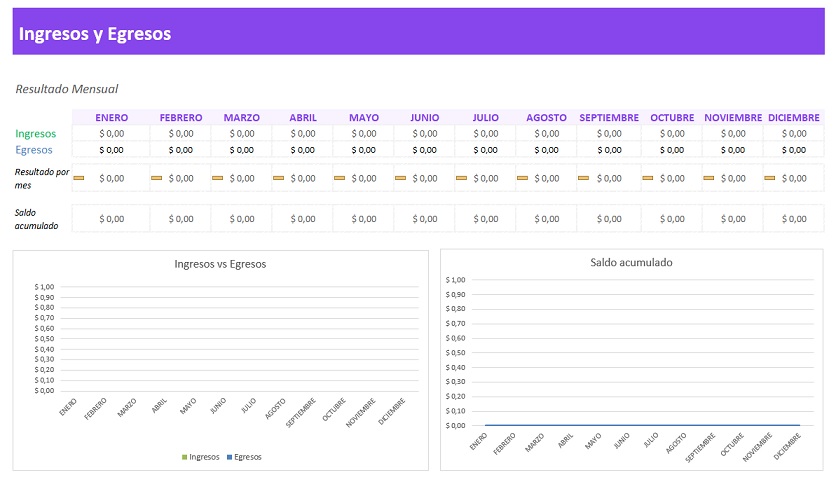The height and width of the screenshot is (482, 836).
Task: Select the Egresos cell for JUNIO
Action: coord(424,150)
